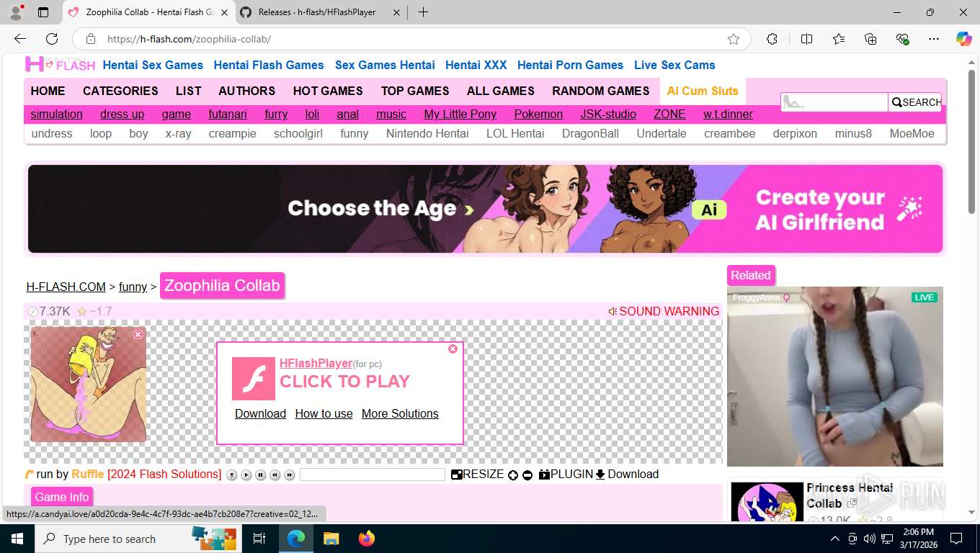Screen dimensions: 980x553
Task: Click the player rewind button
Action: [x=275, y=475]
